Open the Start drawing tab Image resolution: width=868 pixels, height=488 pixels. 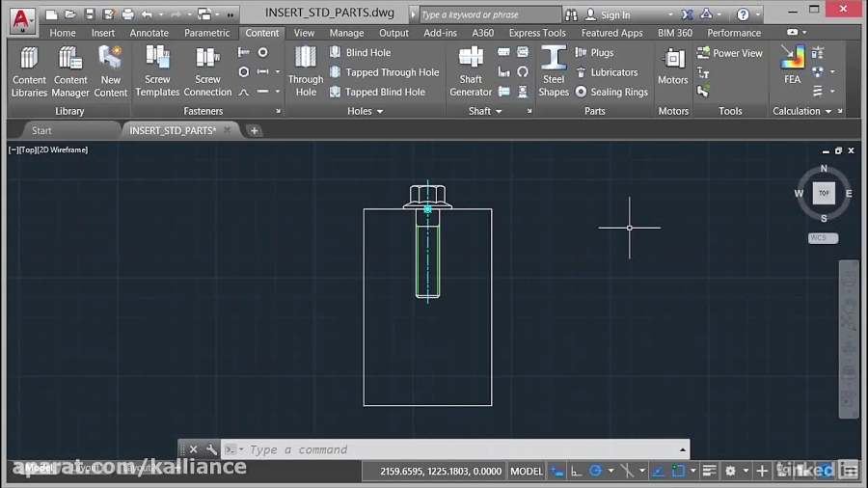[x=41, y=130]
